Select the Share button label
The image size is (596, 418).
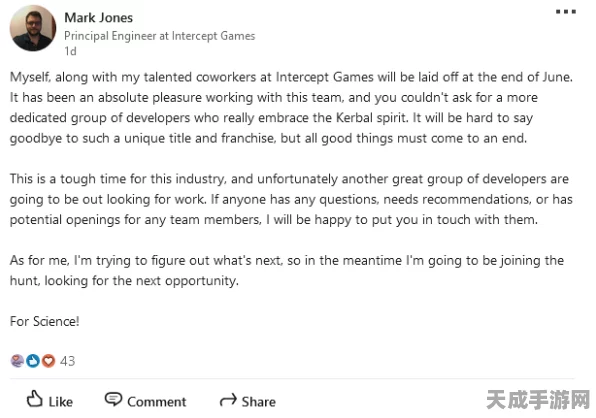pyautogui.click(x=258, y=402)
